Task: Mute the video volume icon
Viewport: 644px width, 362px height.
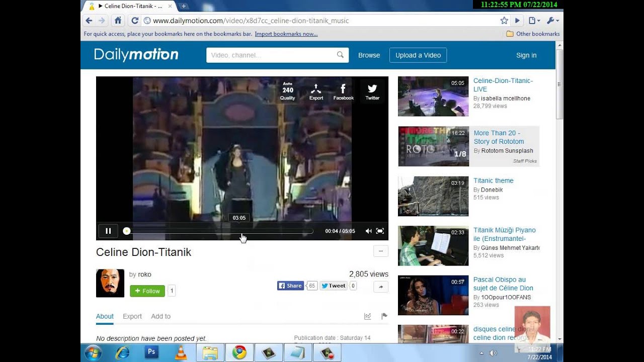Action: pyautogui.click(x=368, y=231)
